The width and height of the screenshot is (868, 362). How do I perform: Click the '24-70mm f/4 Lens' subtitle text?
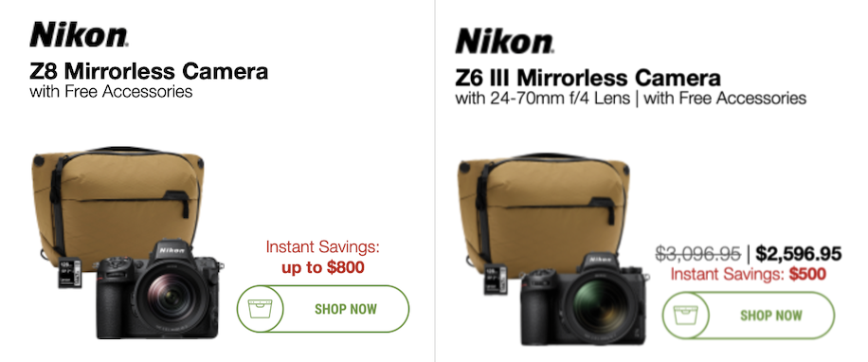click(559, 99)
